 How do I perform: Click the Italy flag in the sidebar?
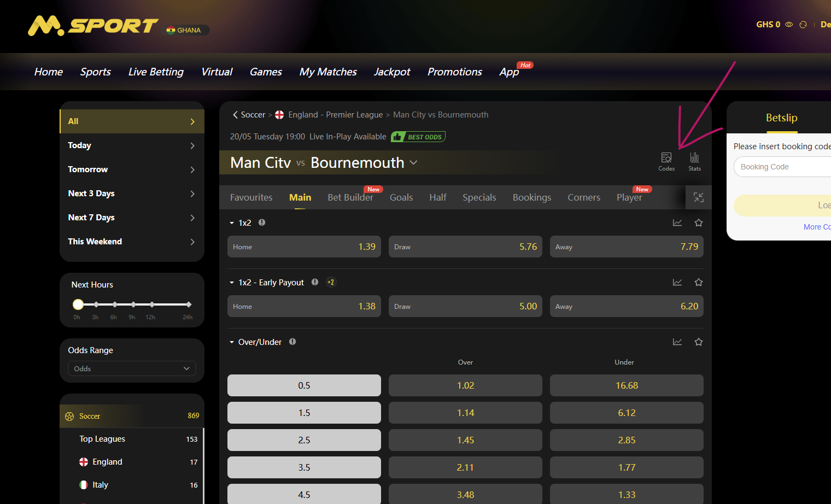(x=84, y=485)
